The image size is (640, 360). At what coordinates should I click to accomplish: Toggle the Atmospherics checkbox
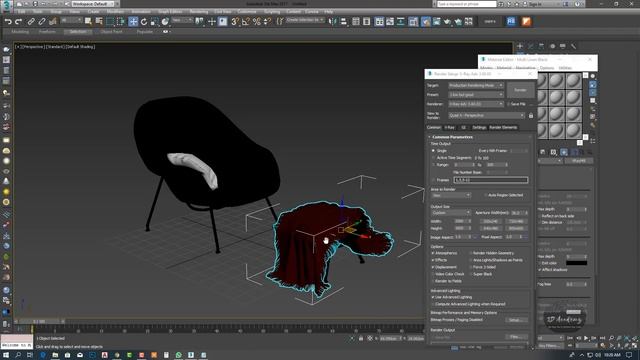pos(433,253)
